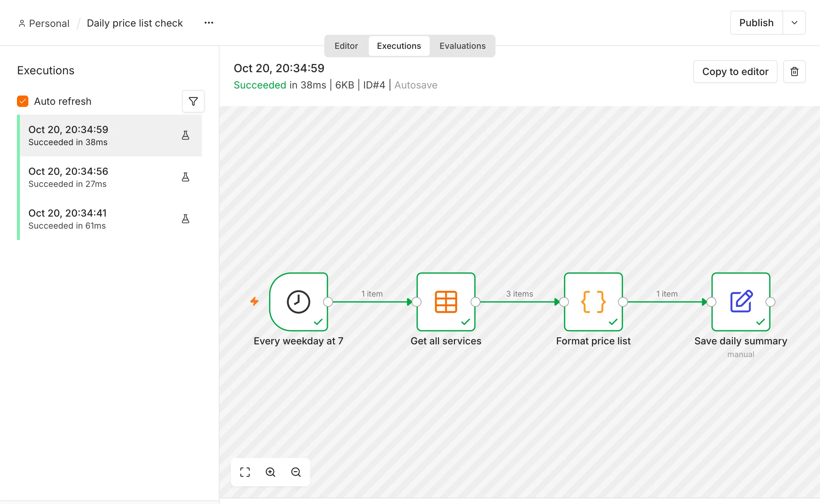
Task: Click the flask icon on 20:34:41 execution
Action: [x=186, y=219]
